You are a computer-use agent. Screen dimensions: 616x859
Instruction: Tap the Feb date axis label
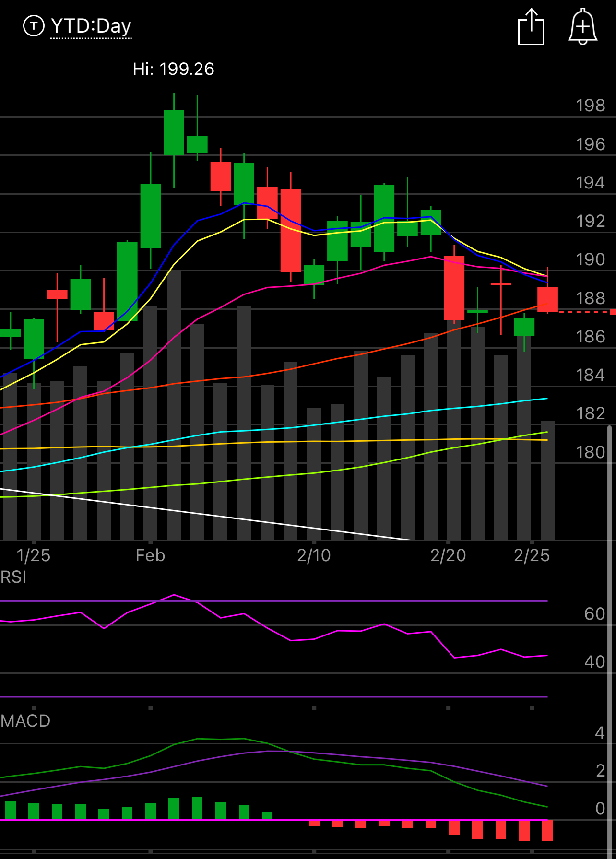click(150, 555)
